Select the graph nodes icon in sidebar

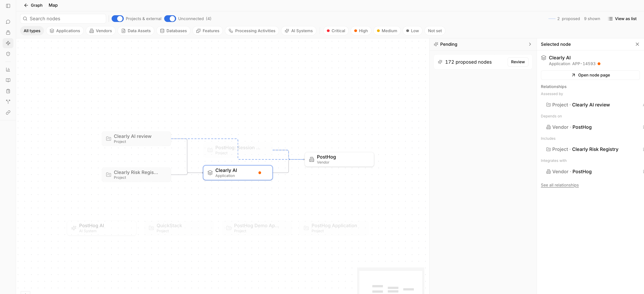coord(8,43)
